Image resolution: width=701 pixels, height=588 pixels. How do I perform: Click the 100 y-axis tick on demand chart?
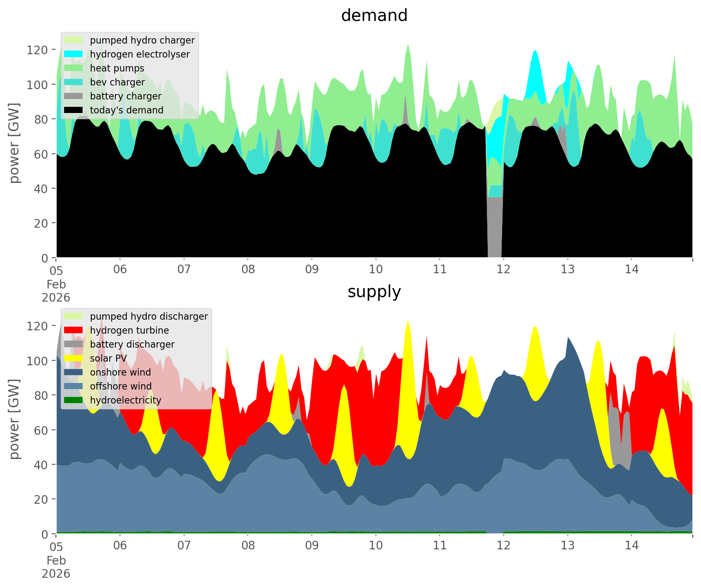tap(40, 85)
